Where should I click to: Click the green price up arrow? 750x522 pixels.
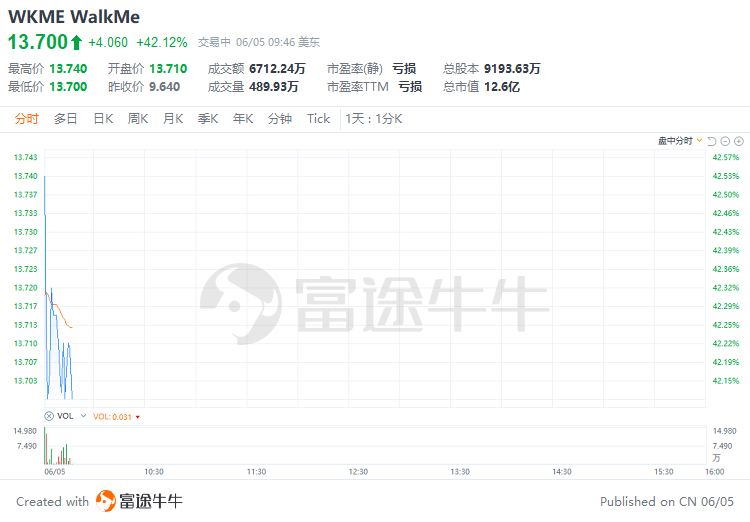click(x=76, y=42)
